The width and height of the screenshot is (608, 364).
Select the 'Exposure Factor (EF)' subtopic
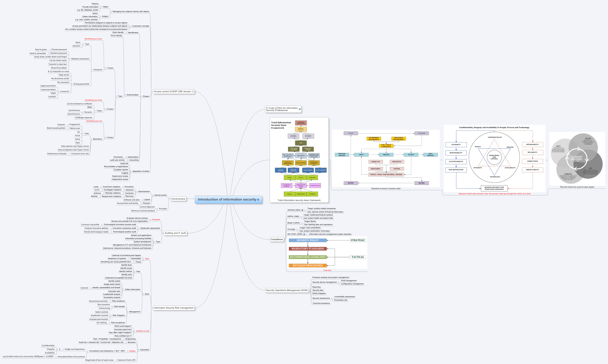127,360
